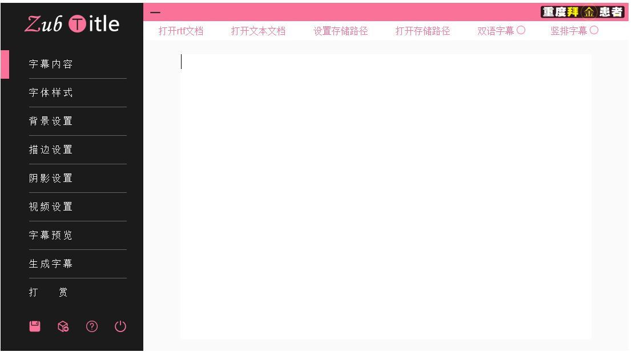Open the storage folder via 打开存储路径
The height and width of the screenshot is (364, 640).
tap(422, 31)
